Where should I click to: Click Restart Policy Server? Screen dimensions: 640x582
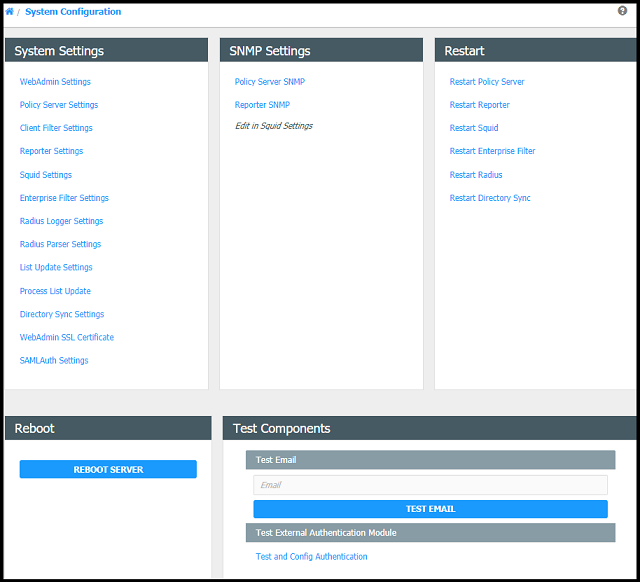click(x=487, y=82)
